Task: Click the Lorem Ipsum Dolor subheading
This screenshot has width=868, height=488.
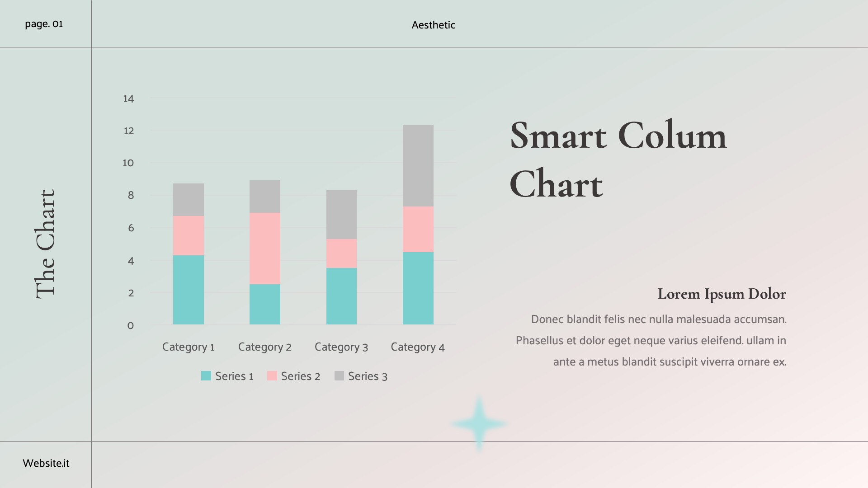Action: click(722, 294)
